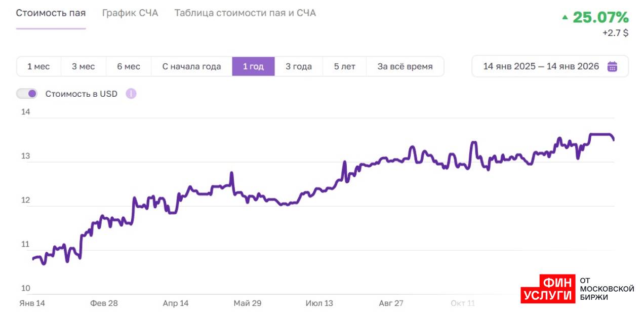Click the info icon beside Стоимость в USD
644x314 pixels.
coord(131,94)
